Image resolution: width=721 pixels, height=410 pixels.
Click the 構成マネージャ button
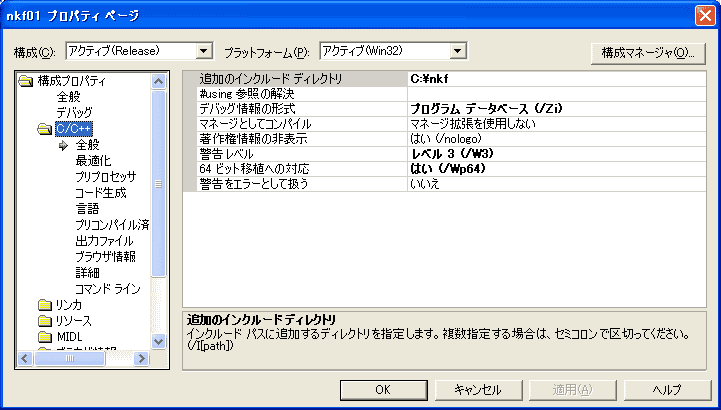(648, 53)
